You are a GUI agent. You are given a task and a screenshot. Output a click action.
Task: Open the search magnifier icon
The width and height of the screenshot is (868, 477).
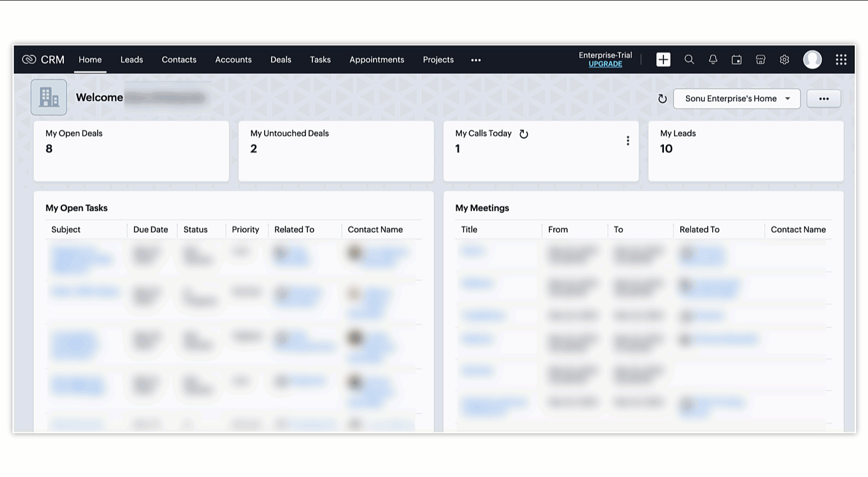(x=689, y=59)
